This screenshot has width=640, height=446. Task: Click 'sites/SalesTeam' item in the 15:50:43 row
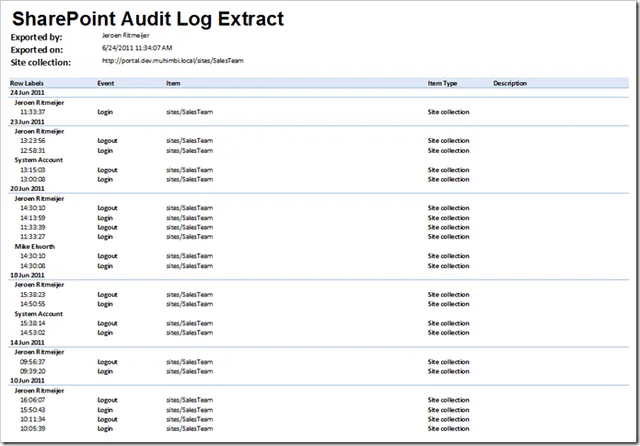tap(189, 410)
